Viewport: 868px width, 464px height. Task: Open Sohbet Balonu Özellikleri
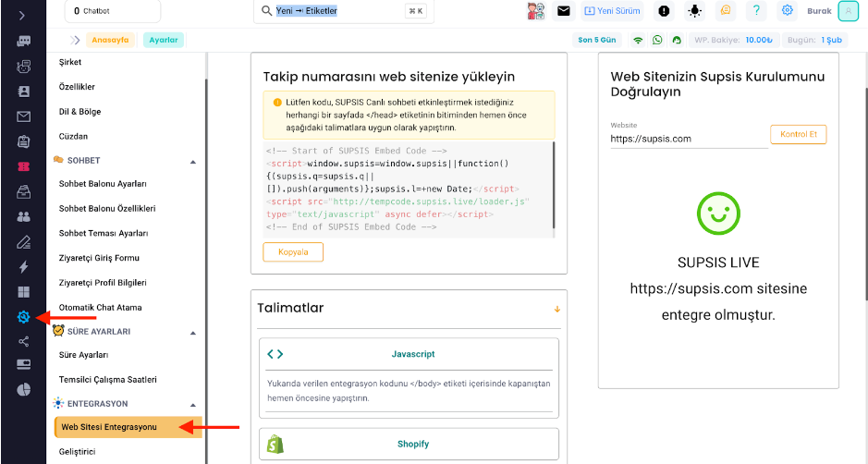(x=107, y=209)
